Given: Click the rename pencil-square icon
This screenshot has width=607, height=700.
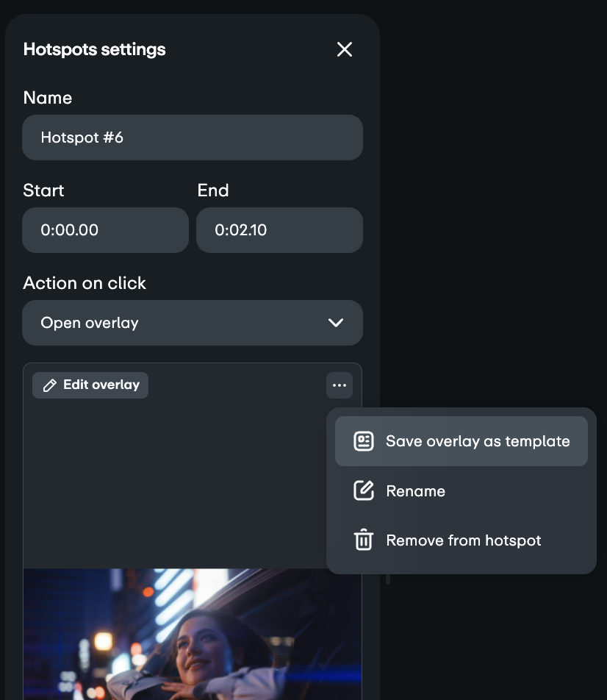Looking at the screenshot, I should tap(364, 491).
